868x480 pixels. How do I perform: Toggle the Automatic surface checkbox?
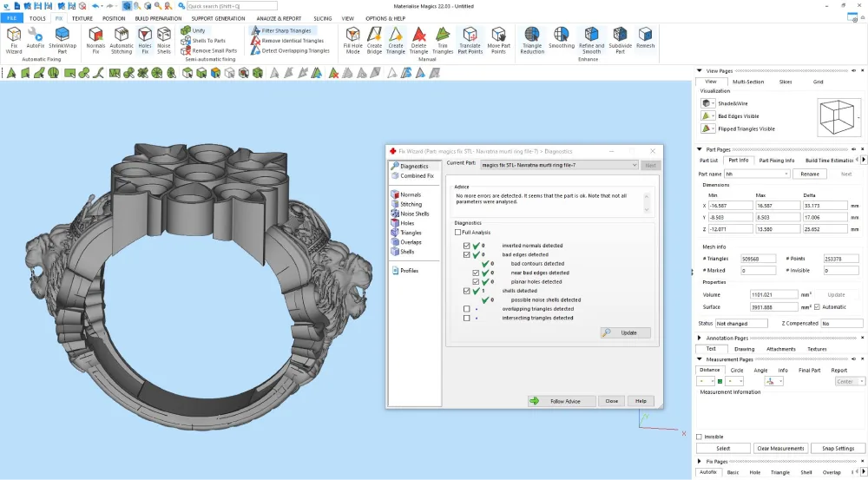(817, 306)
